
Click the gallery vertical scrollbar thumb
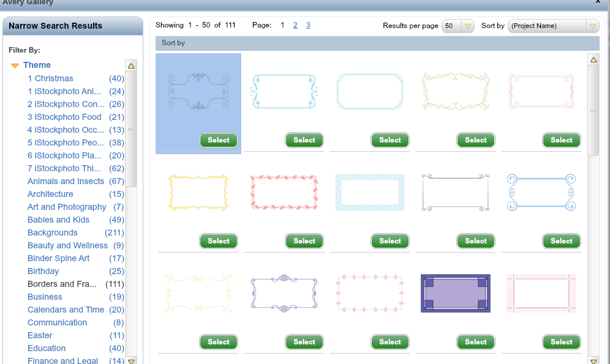coord(593,110)
